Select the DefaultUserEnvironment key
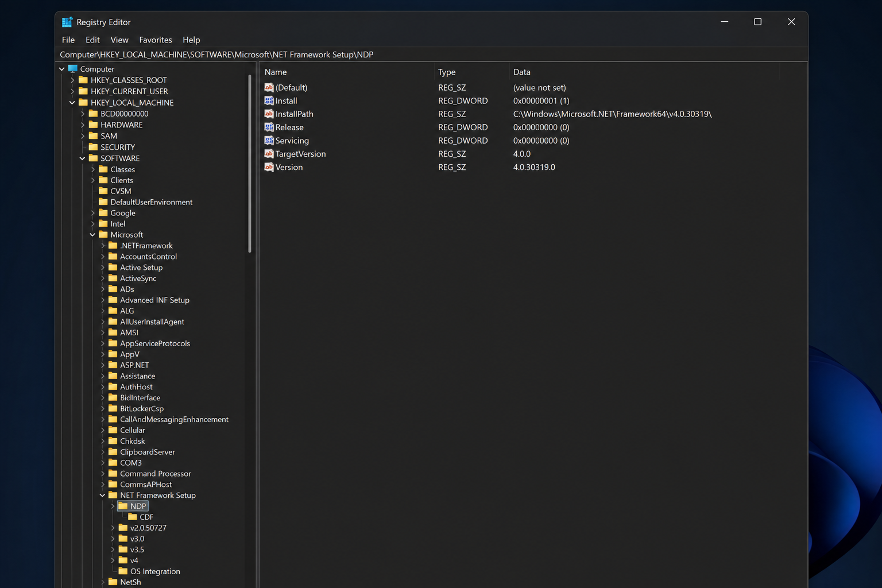Viewport: 882px width, 588px height. point(152,202)
